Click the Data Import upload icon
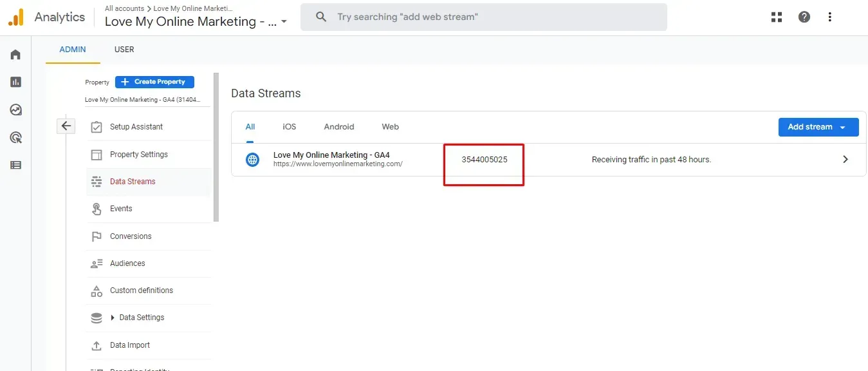The width and height of the screenshot is (868, 371). pyautogui.click(x=97, y=345)
